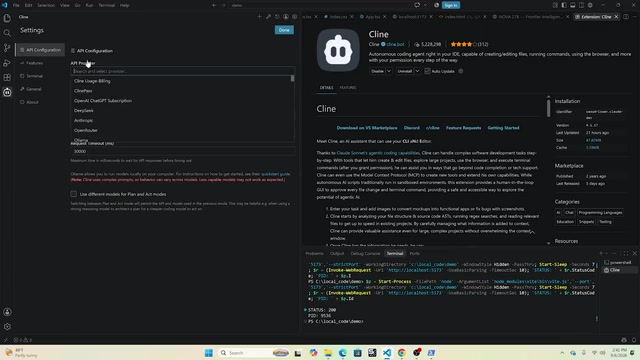640x360 pixels.
Task: Click the errors and warnings status bar indicator
Action: click(x=22, y=340)
